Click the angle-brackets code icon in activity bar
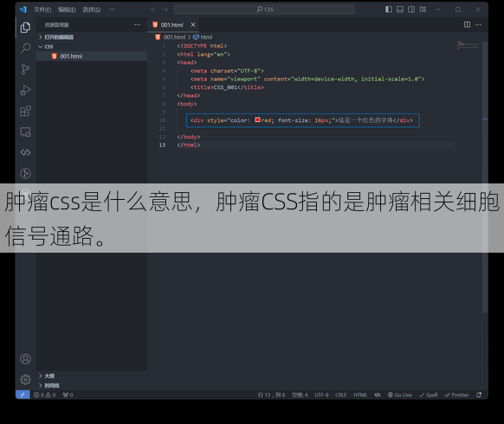 [25, 152]
